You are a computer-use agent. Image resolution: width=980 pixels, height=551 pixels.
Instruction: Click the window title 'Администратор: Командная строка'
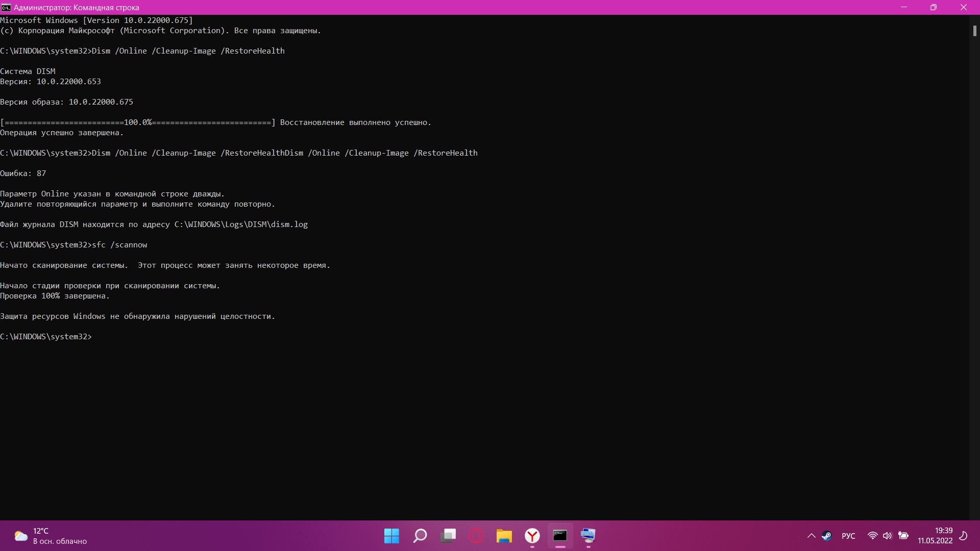coord(76,7)
